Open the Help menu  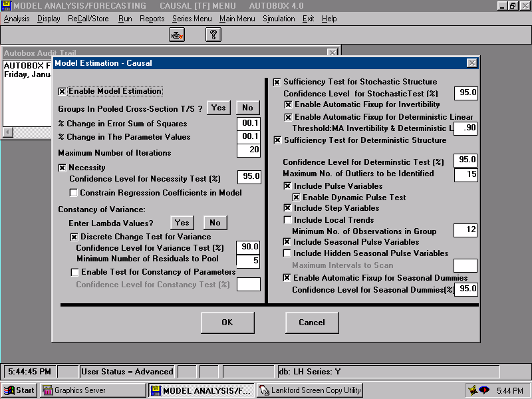(329, 19)
